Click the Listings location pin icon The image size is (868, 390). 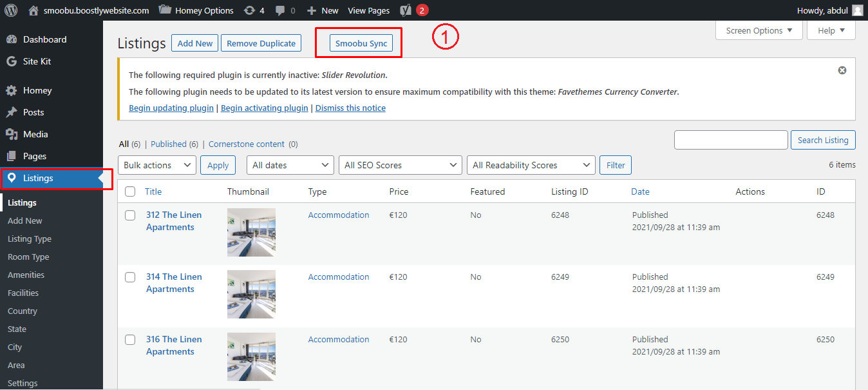coord(12,178)
